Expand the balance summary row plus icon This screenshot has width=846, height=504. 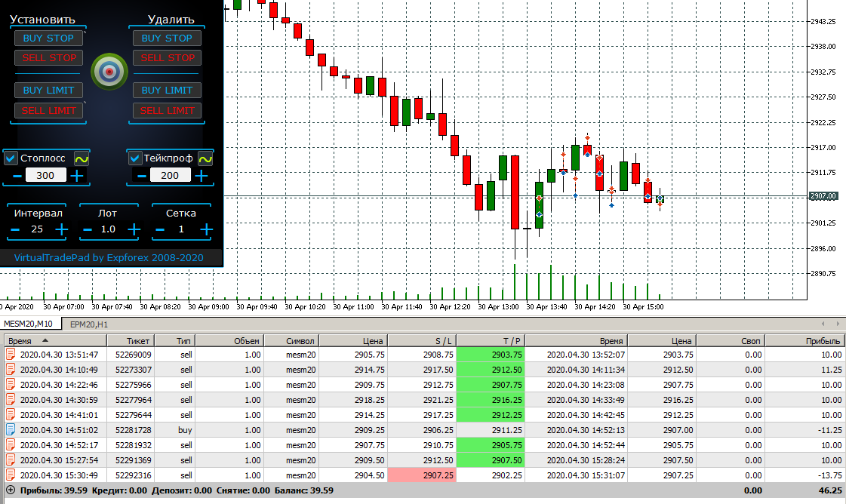coord(11,490)
